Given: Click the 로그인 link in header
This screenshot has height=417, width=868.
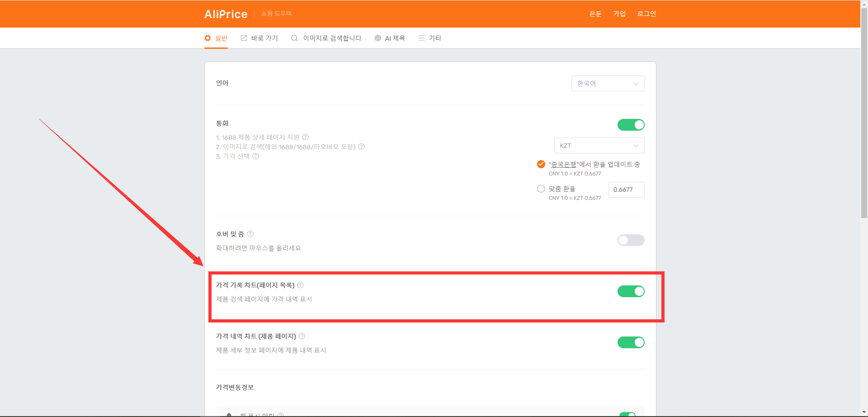Looking at the screenshot, I should tap(646, 14).
